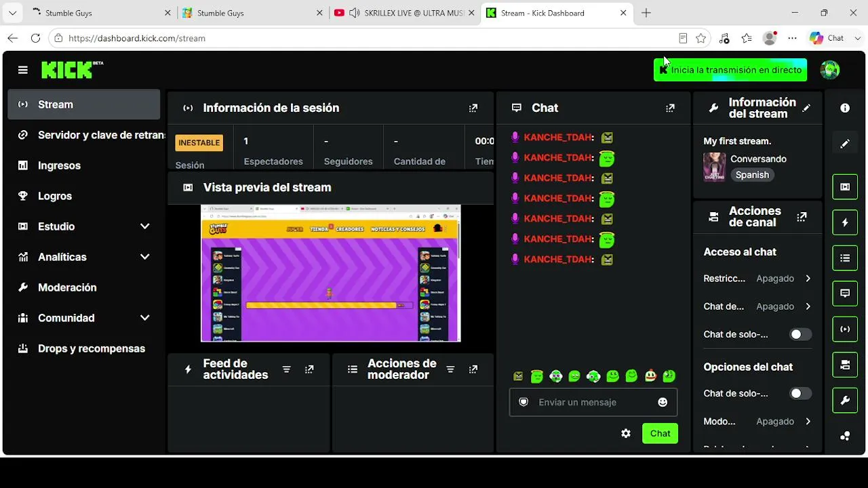Viewport: 868px width, 488px height.
Task: Refresh the dashboard page
Action: tap(36, 39)
